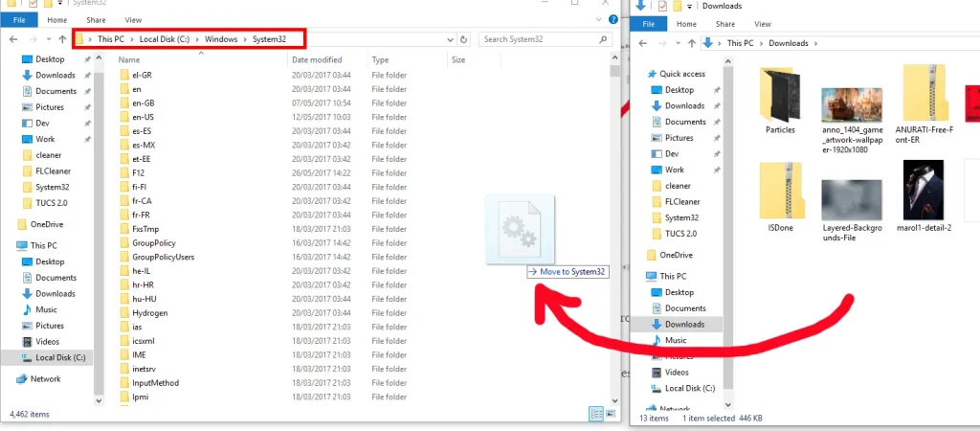Select Quick access in Downloads window sidebar
The height and width of the screenshot is (431, 980).
coord(681,74)
